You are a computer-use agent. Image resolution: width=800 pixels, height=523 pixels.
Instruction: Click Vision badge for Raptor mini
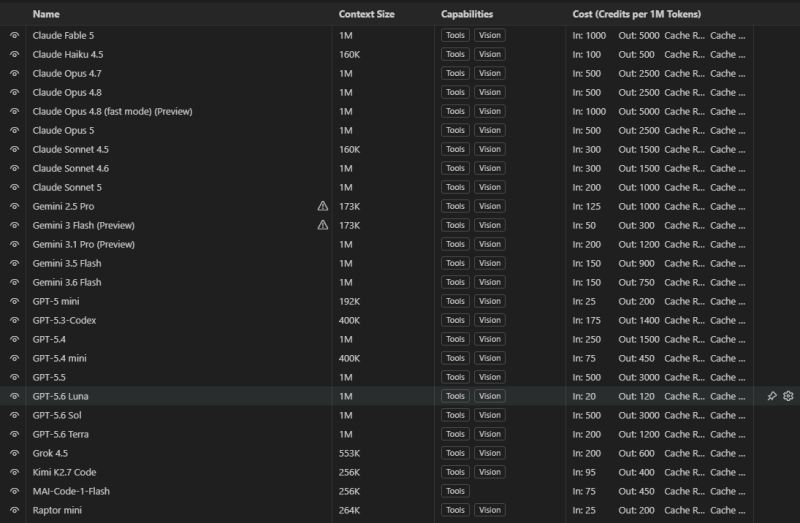(490, 510)
